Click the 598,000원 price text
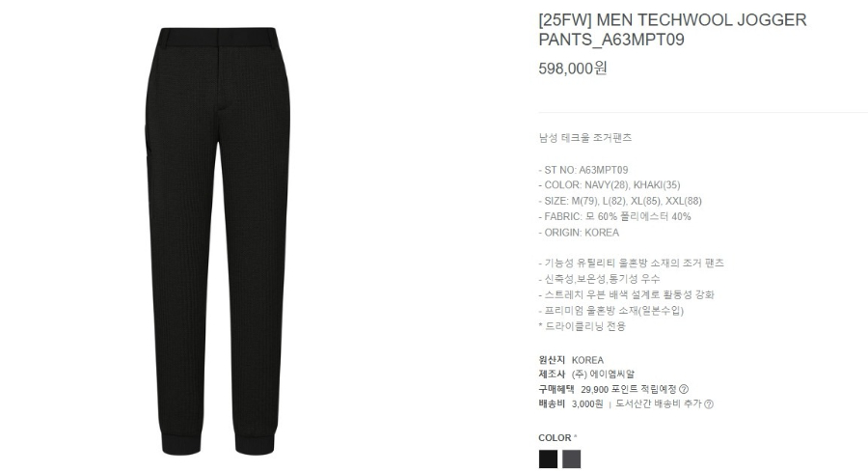 tap(573, 69)
